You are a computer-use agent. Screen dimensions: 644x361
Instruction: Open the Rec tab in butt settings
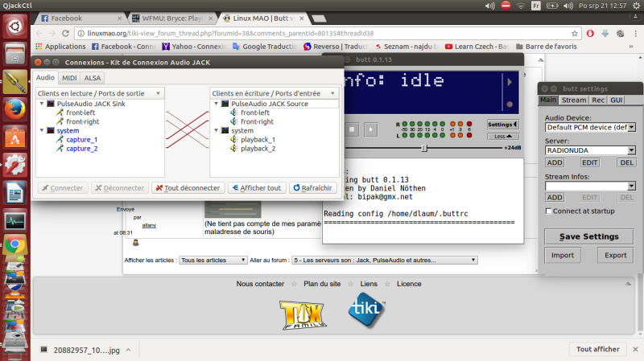(x=598, y=100)
